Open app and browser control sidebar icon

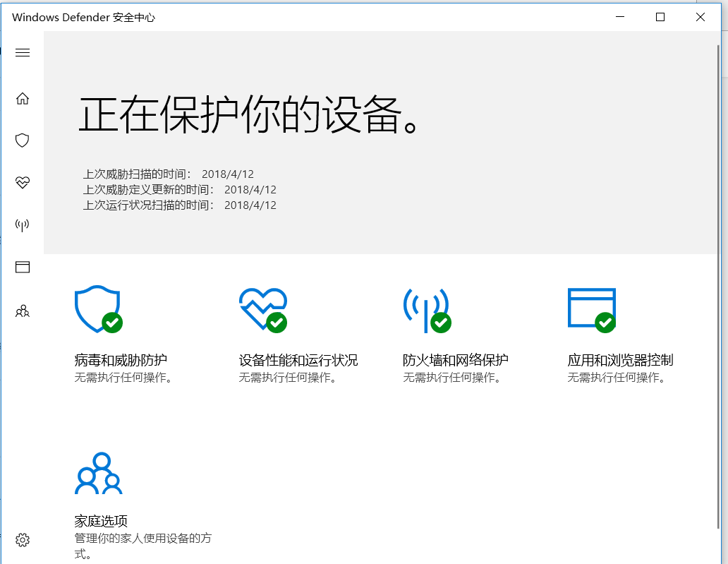[x=23, y=267]
